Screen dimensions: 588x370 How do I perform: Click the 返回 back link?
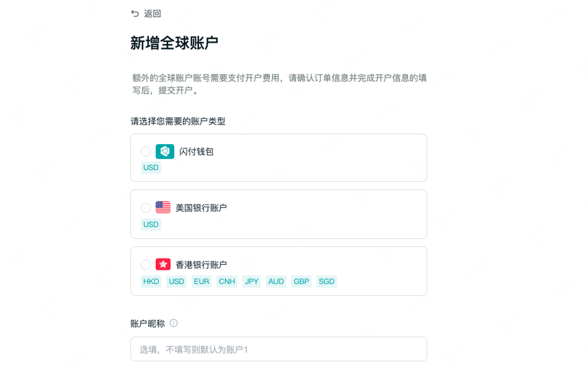(x=153, y=14)
